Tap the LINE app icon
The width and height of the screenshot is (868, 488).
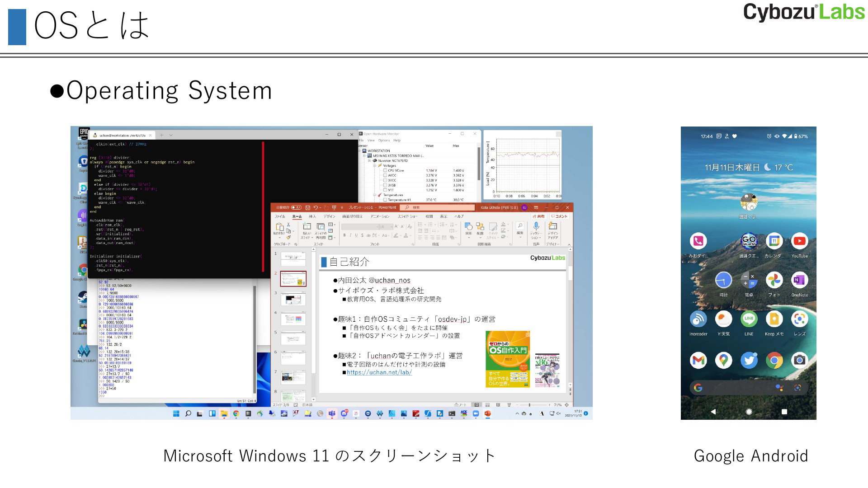pos(749,319)
